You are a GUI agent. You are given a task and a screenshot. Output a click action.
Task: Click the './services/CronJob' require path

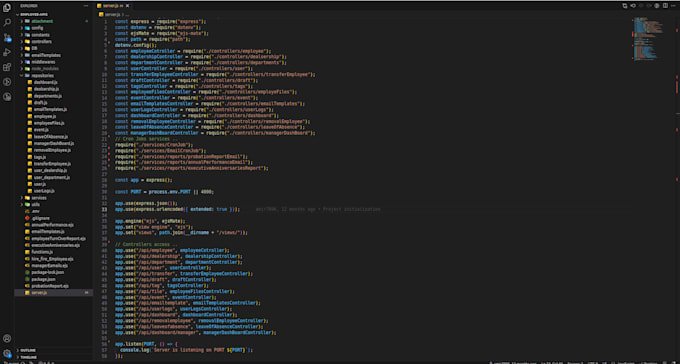click(161, 145)
